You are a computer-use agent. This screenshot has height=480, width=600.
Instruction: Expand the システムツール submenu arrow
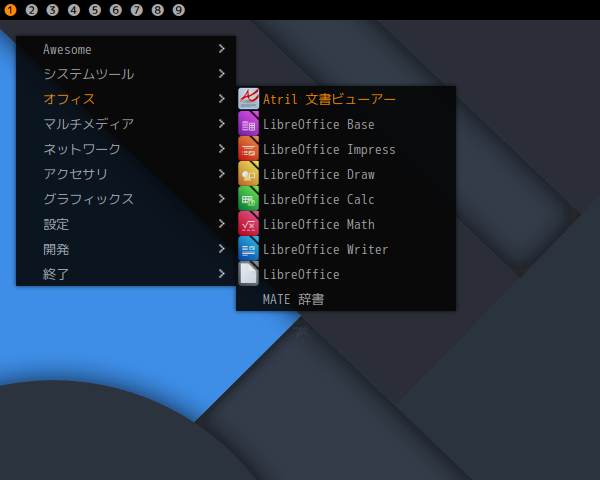[222, 73]
